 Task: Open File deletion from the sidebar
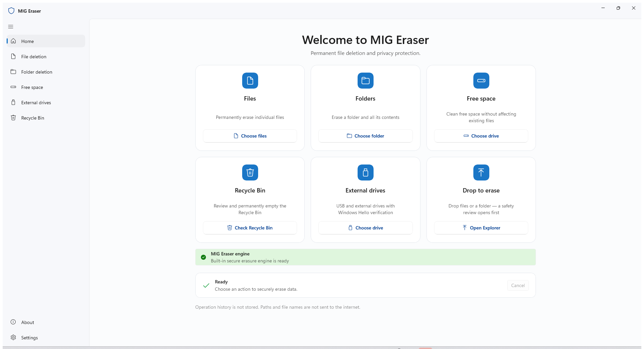[46, 57]
